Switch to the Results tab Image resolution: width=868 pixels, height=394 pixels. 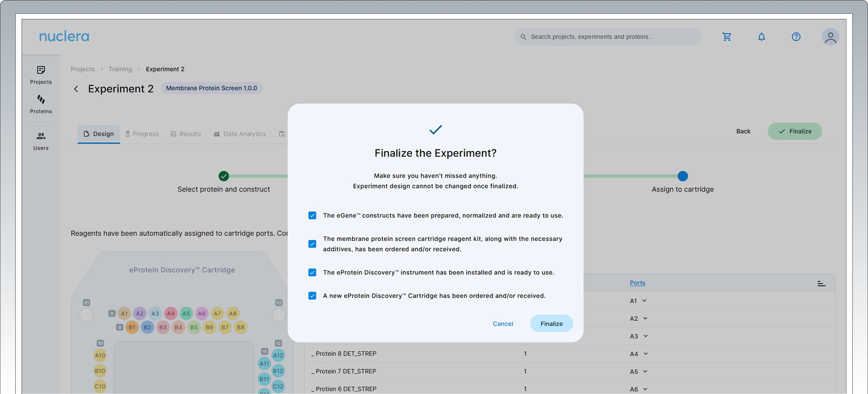pyautogui.click(x=186, y=134)
